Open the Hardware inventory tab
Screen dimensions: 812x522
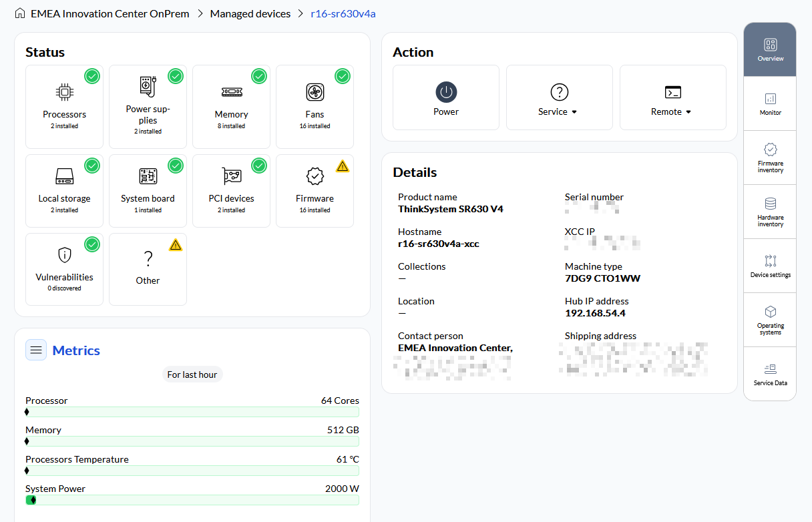(x=770, y=212)
